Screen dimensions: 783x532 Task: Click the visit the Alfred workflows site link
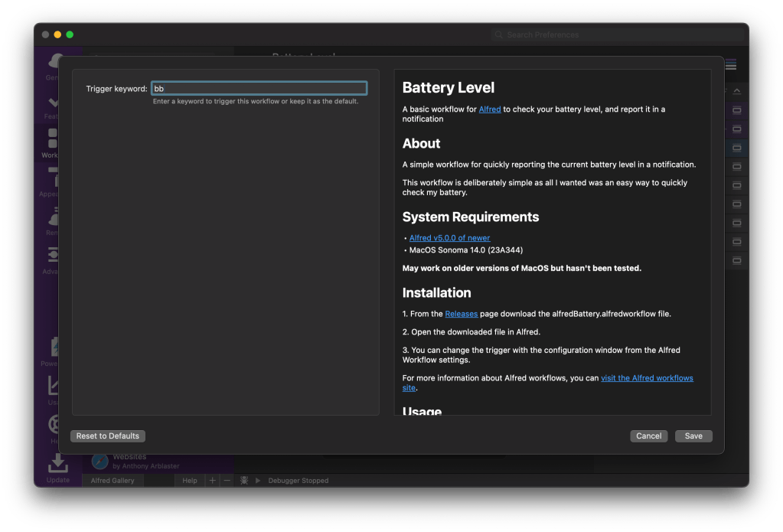tap(647, 378)
